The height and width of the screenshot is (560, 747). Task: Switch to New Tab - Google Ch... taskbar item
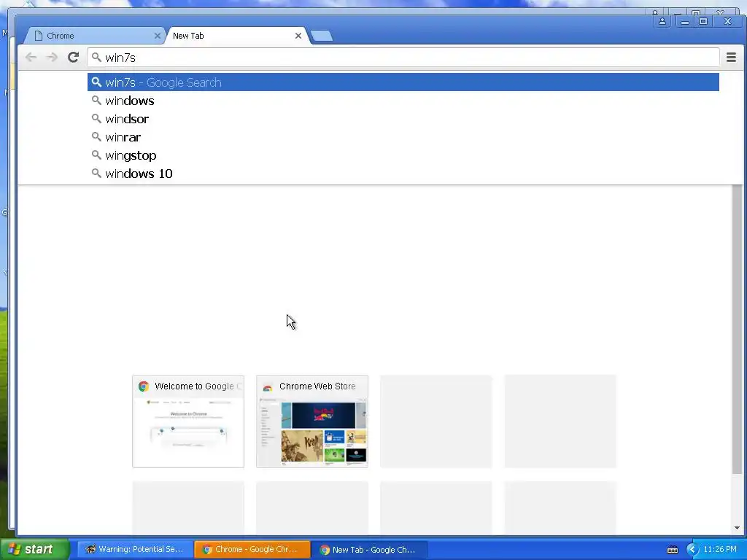[x=369, y=550]
